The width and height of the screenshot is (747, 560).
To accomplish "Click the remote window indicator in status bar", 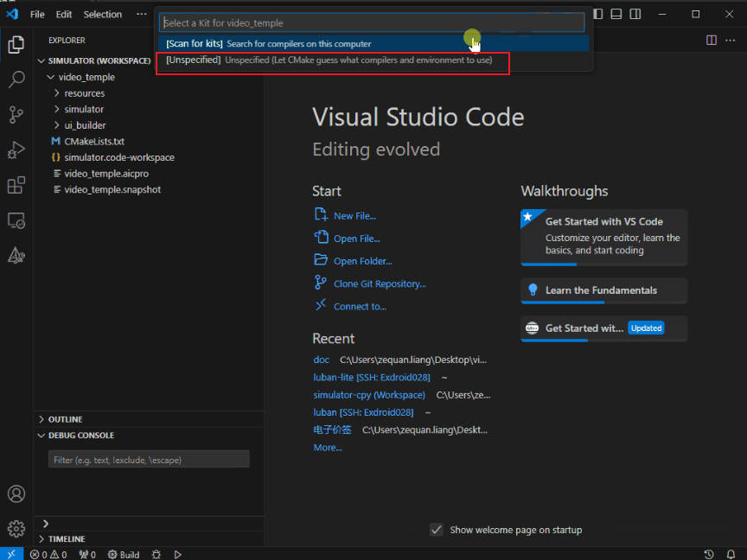I will [x=11, y=554].
